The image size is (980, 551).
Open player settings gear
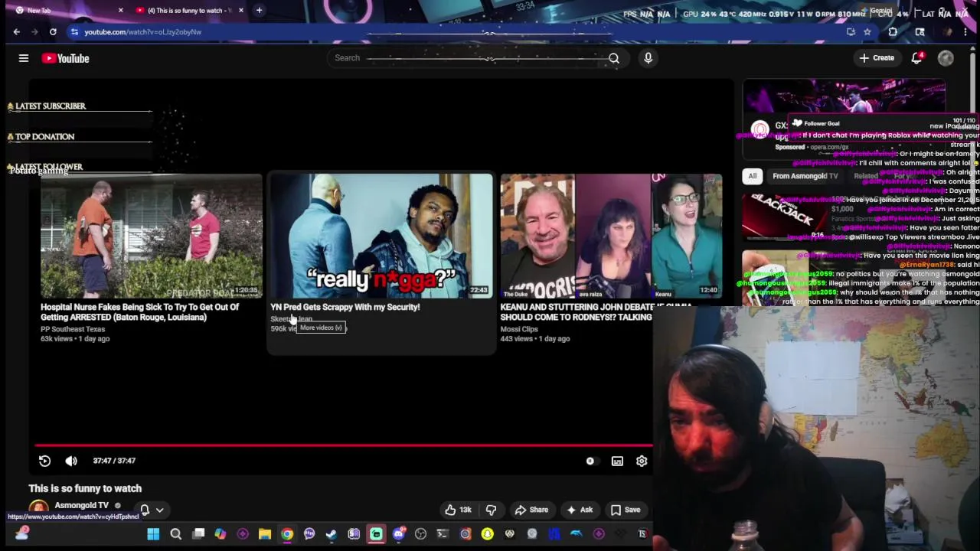click(642, 461)
